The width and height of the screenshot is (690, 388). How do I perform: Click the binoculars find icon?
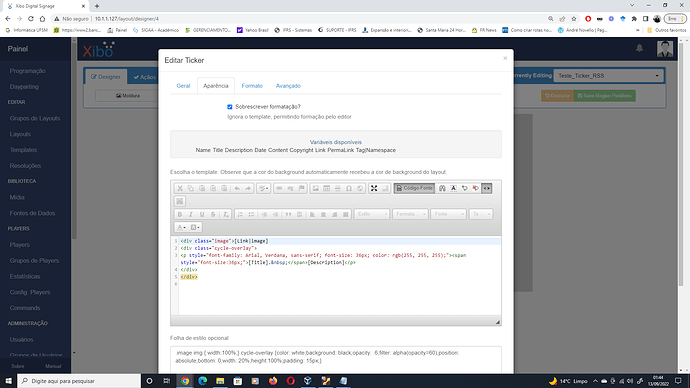442,188
